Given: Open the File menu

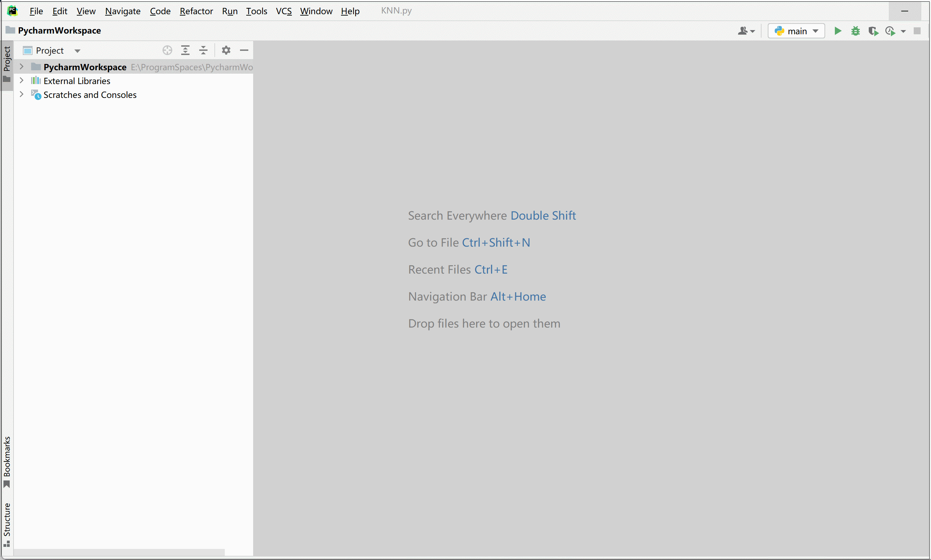Looking at the screenshot, I should tap(36, 11).
